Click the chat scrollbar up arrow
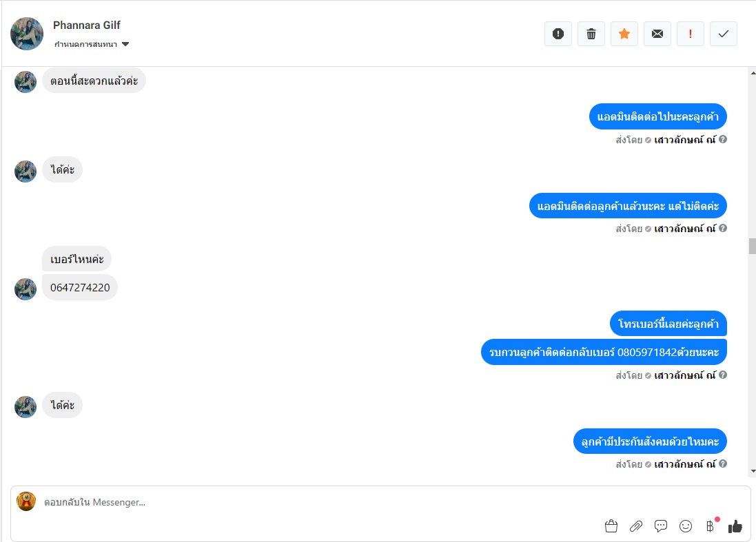The image size is (756, 542). (753, 73)
